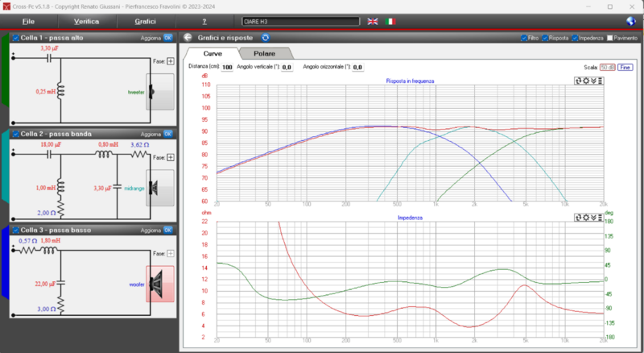
Task: Switch language with the UK flag icon
Action: pyautogui.click(x=373, y=21)
